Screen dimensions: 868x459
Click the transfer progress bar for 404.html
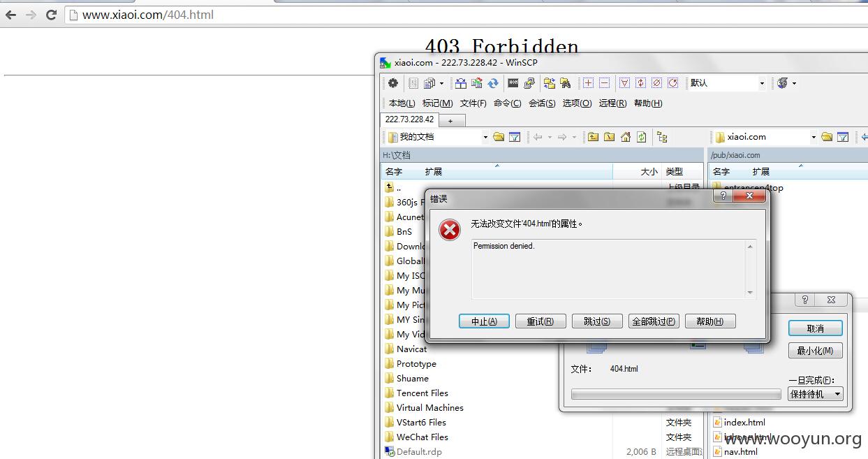tap(676, 395)
